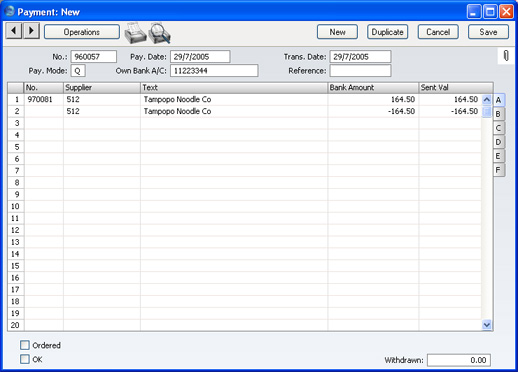The image size is (518, 372).
Task: Click Tampopo Noodle Co in row 1
Action: tap(234, 99)
